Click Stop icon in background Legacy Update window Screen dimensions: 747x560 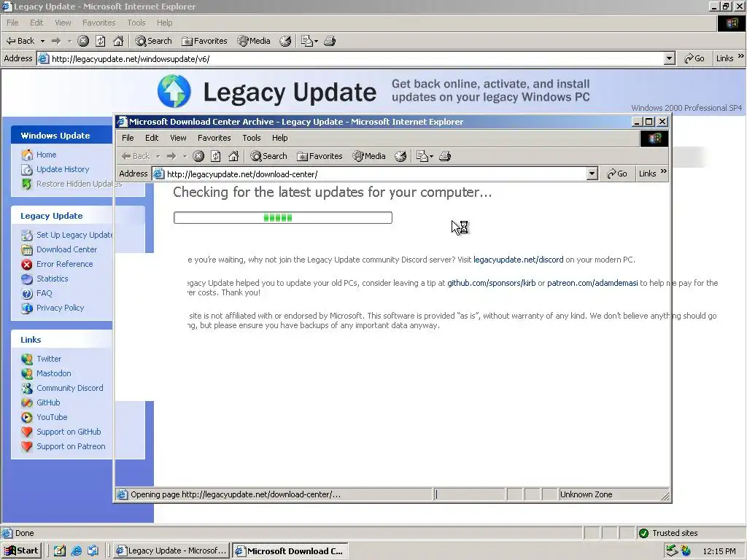[x=83, y=41]
